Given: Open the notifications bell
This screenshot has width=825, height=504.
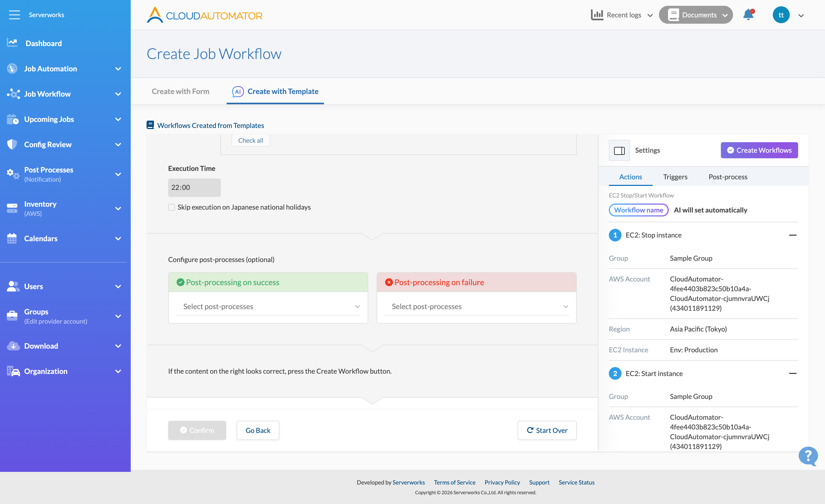Looking at the screenshot, I should pos(749,15).
